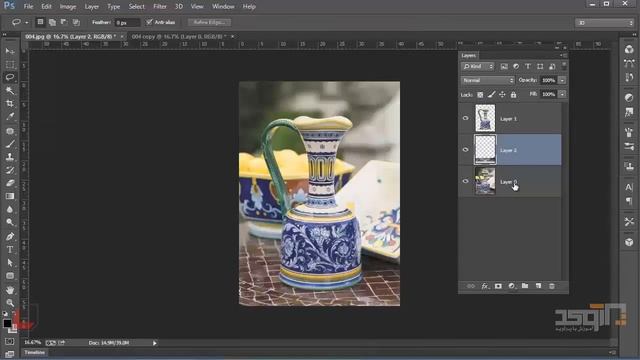Viewport: 640px width, 360px height.
Task: Toggle the layer filtering switch
Action: tap(564, 65)
